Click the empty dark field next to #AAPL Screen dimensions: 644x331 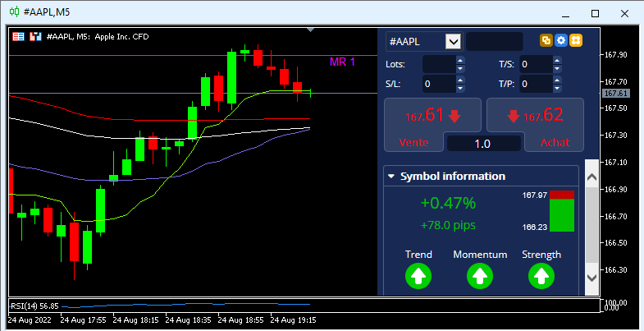click(x=495, y=42)
